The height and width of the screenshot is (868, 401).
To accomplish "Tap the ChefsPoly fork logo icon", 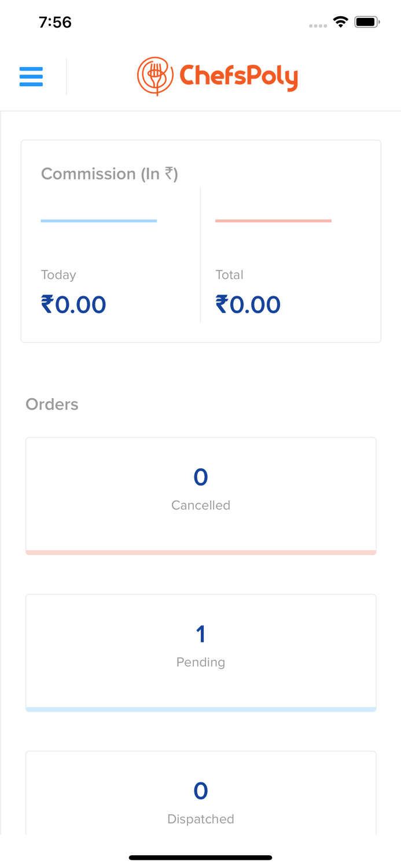I will (x=155, y=76).
